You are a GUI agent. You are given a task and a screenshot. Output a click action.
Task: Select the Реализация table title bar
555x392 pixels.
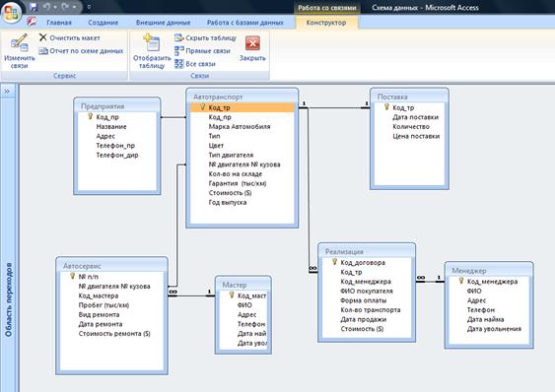tap(367, 251)
